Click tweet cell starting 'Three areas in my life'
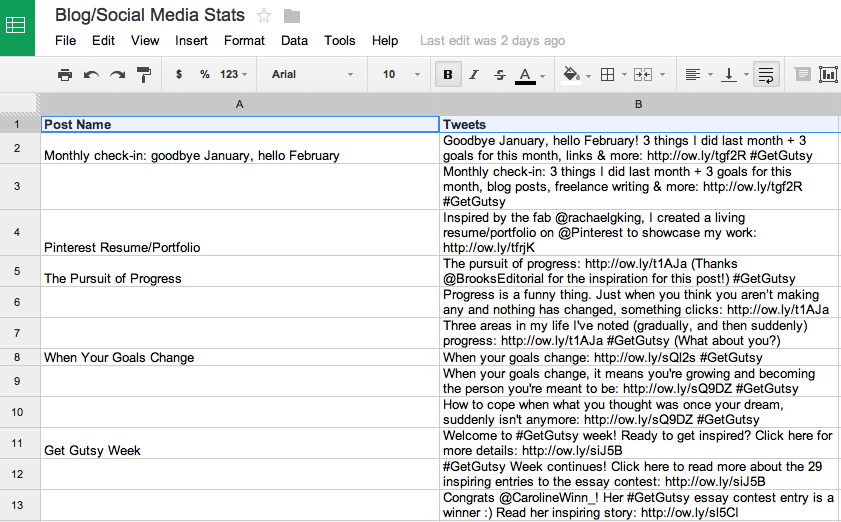841x522 pixels. point(640,333)
